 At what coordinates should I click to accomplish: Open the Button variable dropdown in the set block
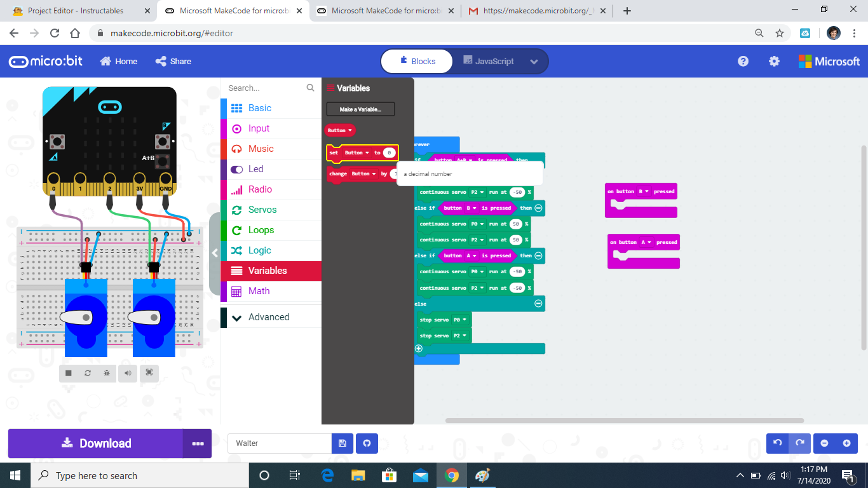tap(356, 152)
